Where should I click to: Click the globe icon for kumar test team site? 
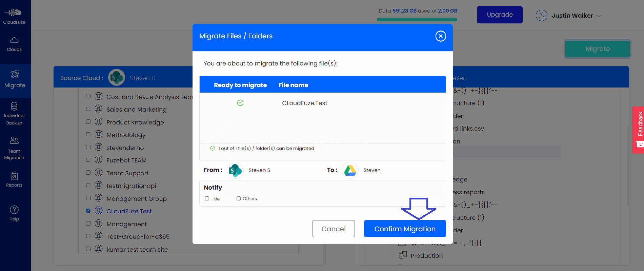(x=99, y=249)
